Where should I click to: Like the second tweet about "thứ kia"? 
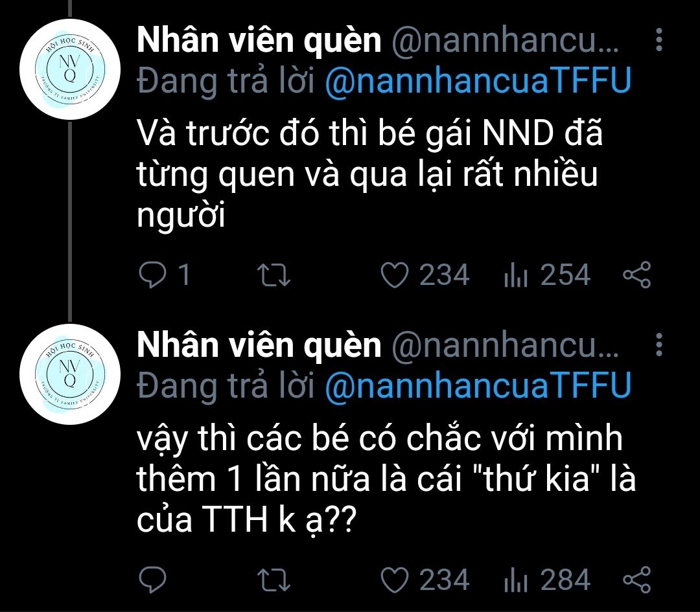395,580
